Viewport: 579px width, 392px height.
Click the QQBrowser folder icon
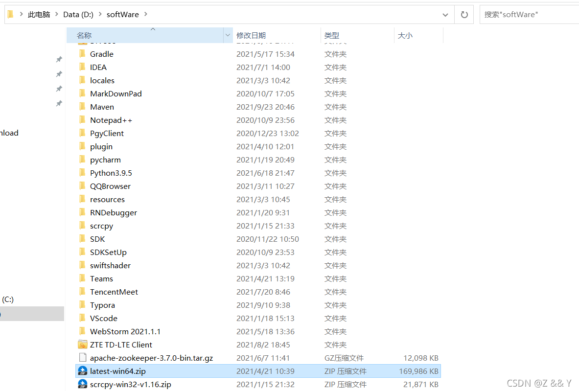tap(82, 186)
